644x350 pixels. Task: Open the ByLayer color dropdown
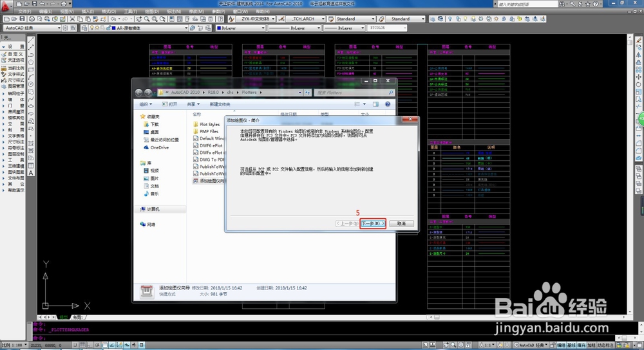(241, 28)
